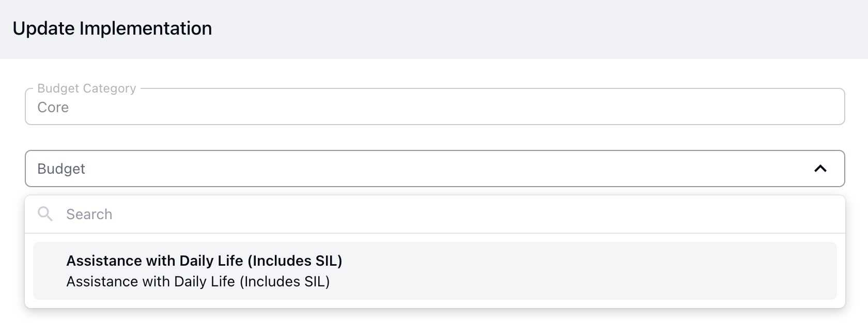The height and width of the screenshot is (336, 868).
Task: Click the magnifying glass search icon
Action: (x=45, y=213)
